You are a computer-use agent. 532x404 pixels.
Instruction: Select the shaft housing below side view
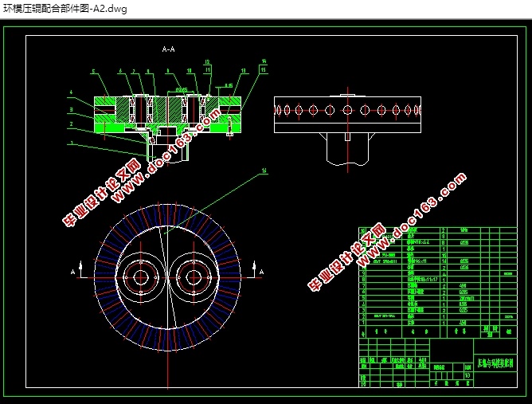tap(347, 149)
